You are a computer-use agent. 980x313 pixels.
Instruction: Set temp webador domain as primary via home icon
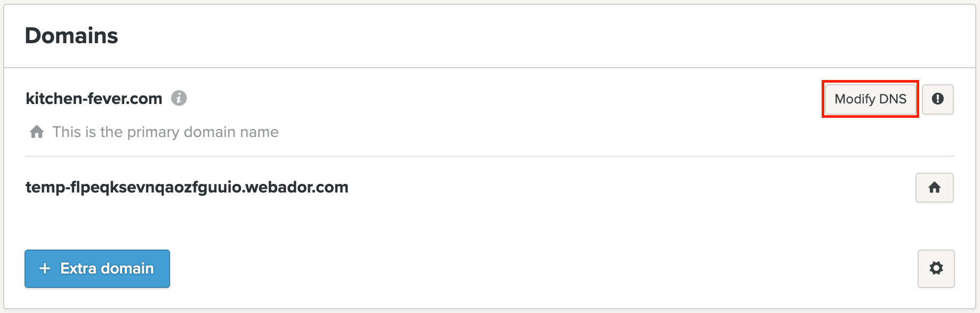coord(934,188)
